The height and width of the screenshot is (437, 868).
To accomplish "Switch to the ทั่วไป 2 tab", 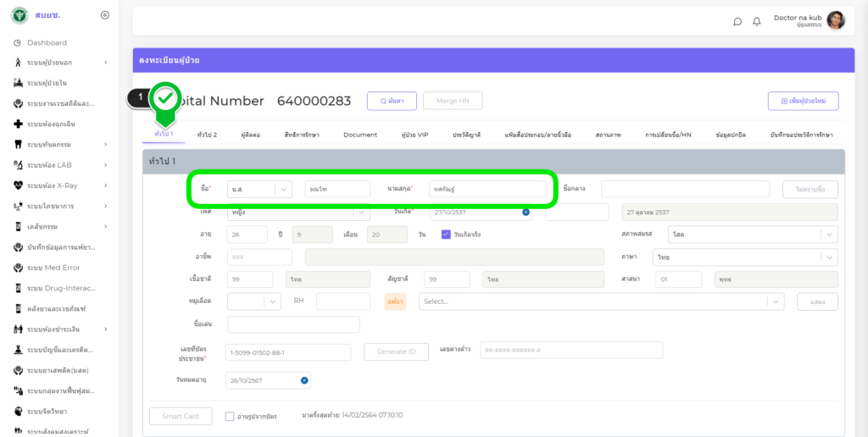I will [207, 135].
